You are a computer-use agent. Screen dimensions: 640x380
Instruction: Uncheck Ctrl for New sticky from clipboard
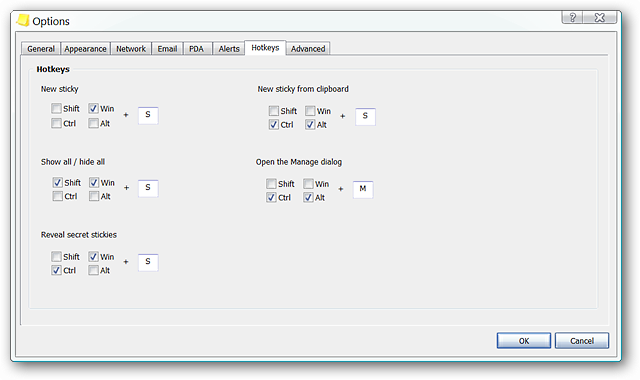[x=273, y=124]
